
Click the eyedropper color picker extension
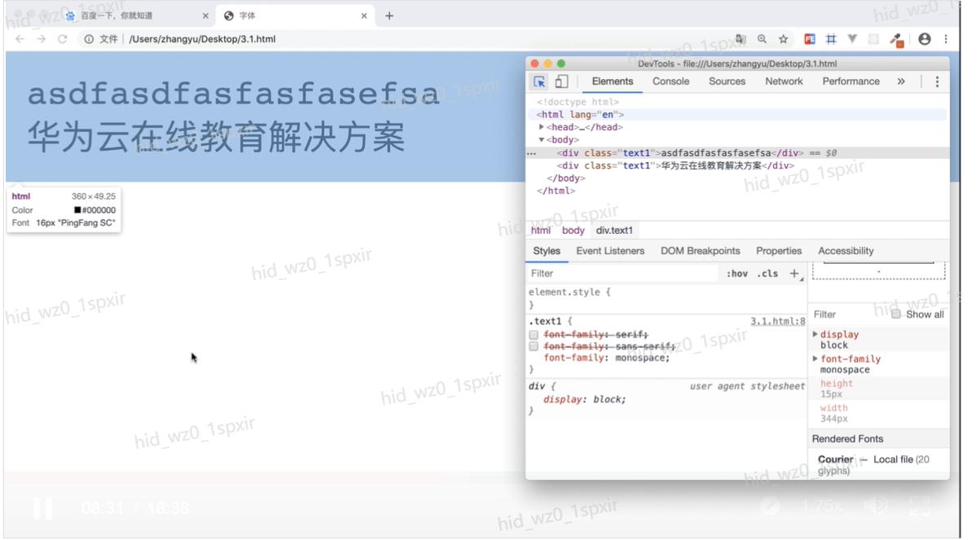click(896, 39)
